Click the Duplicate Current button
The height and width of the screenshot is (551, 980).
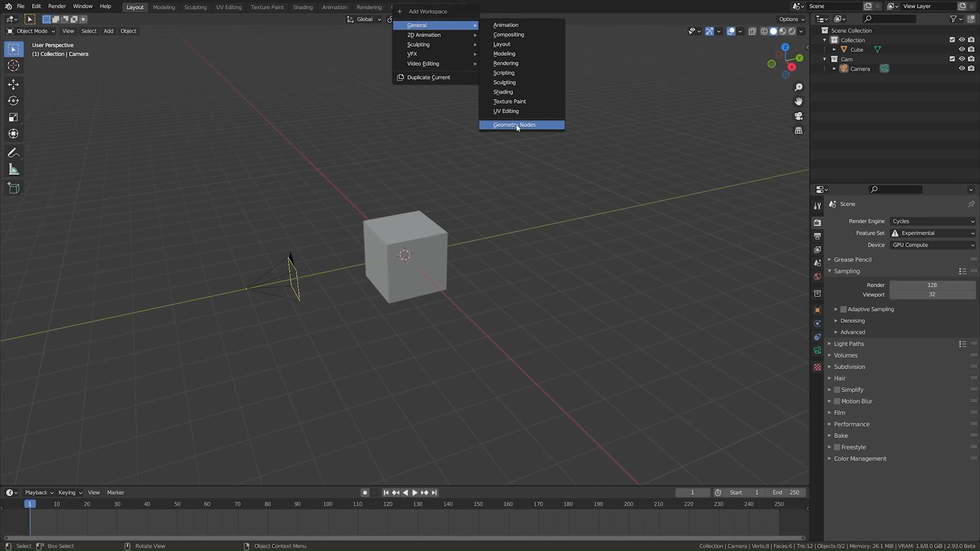coord(428,77)
